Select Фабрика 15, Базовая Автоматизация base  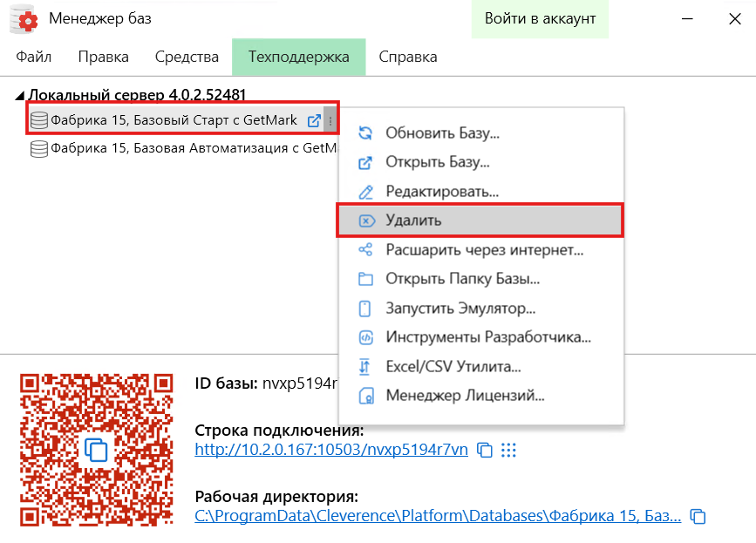[x=194, y=148]
